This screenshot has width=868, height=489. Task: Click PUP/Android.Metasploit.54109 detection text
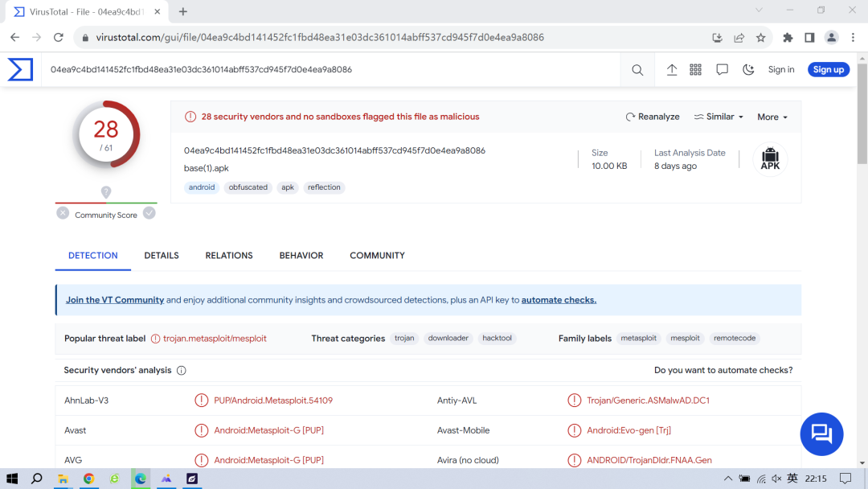tap(273, 401)
